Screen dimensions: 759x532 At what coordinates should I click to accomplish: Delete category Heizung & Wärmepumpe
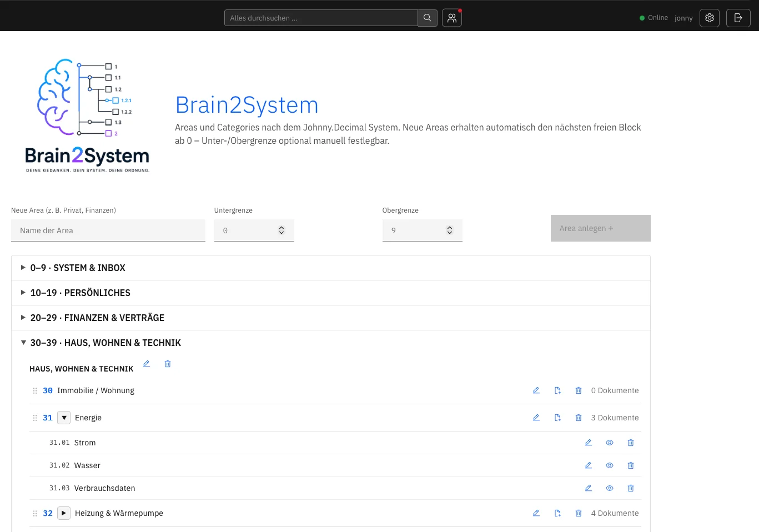point(579,513)
